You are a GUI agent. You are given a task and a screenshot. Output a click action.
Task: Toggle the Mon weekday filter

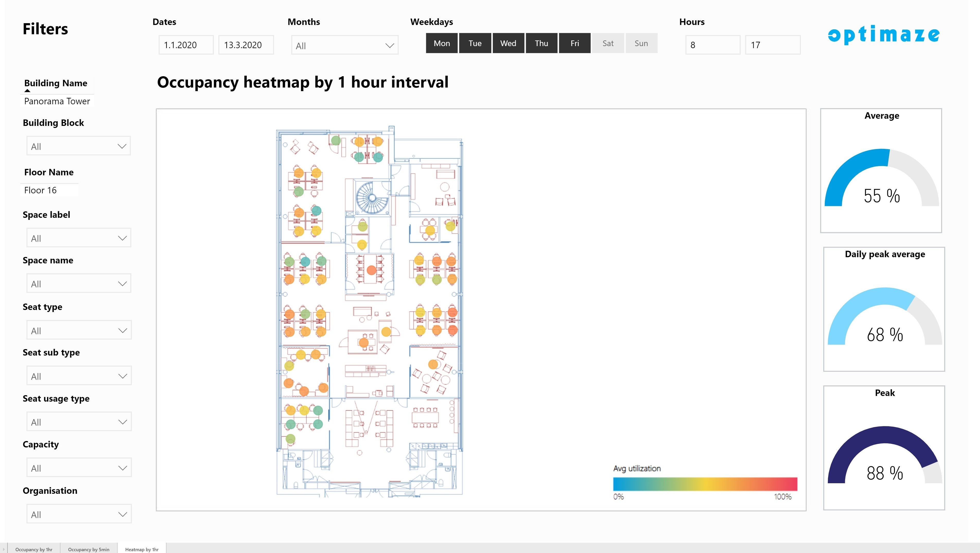pyautogui.click(x=441, y=44)
